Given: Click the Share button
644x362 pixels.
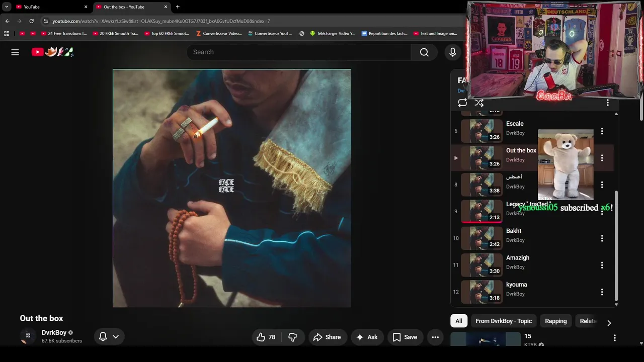Looking at the screenshot, I should (x=327, y=337).
